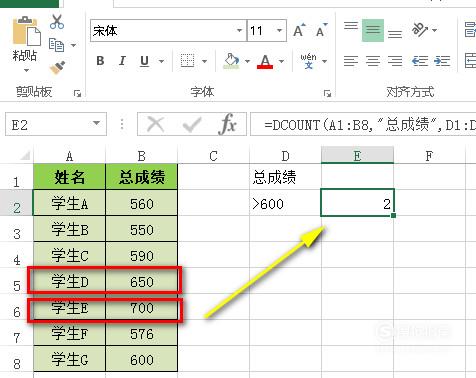Click cell containing 姓名
476x378 pixels.
tap(69, 177)
